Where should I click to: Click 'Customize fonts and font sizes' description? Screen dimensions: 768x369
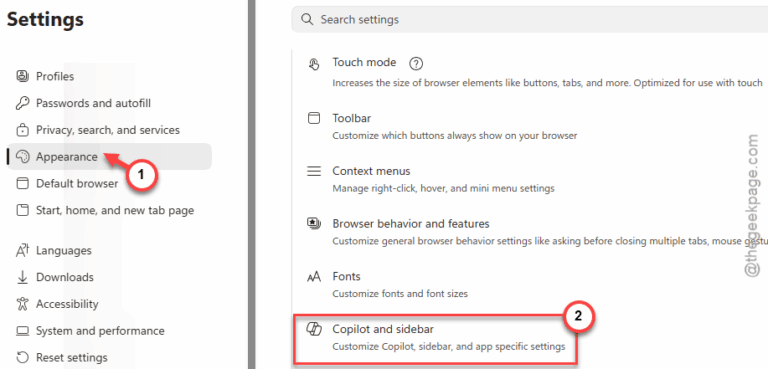[400, 294]
